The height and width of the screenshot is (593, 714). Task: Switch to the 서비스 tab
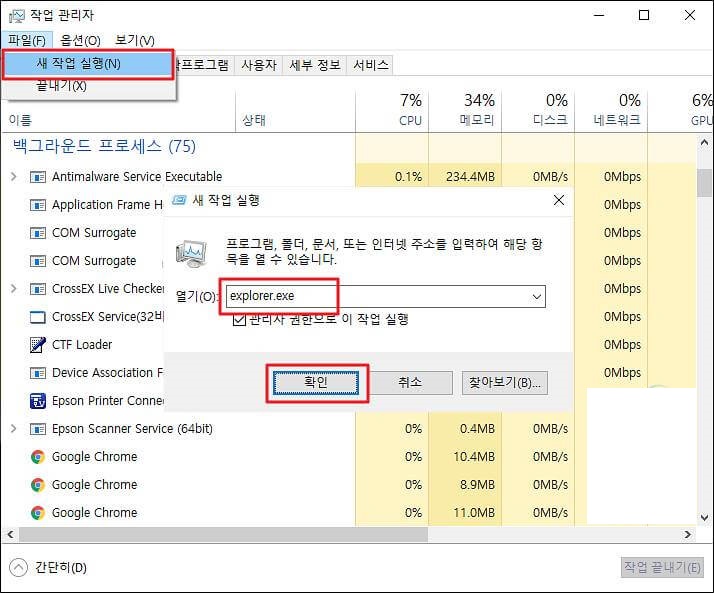[x=370, y=65]
